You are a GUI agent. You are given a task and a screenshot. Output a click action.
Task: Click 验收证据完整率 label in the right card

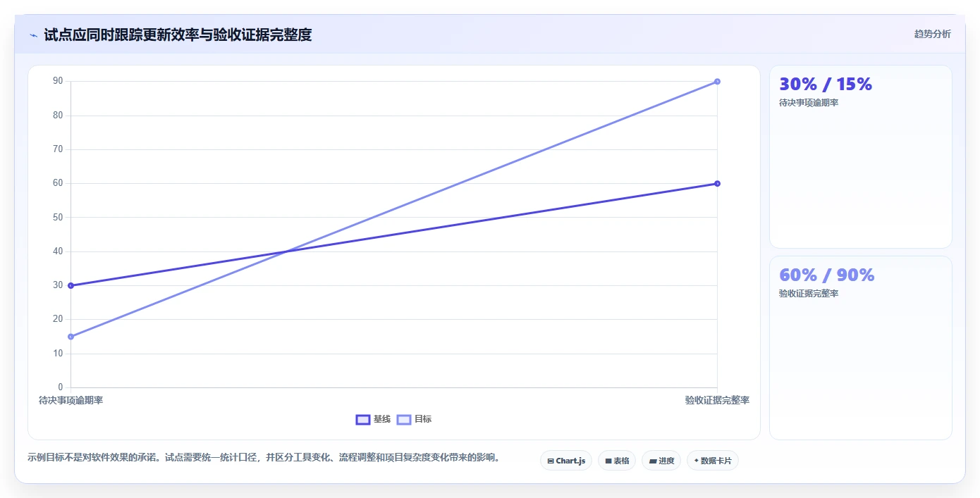pos(809,294)
